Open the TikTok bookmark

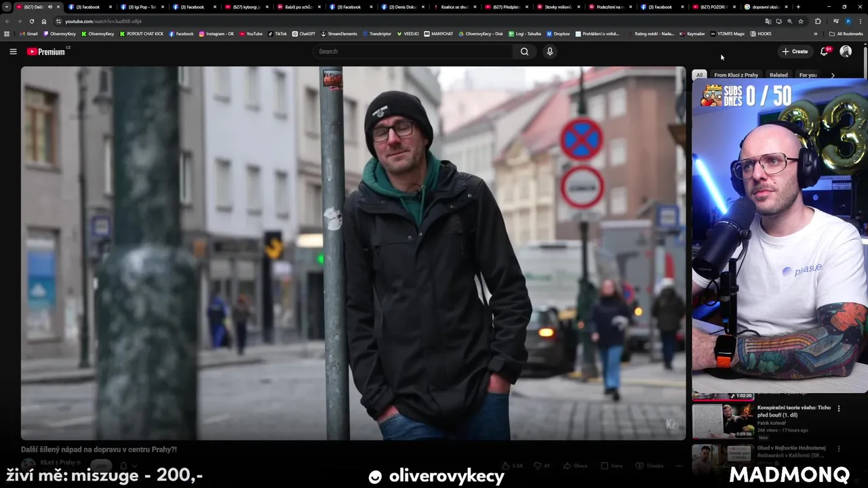click(x=277, y=34)
